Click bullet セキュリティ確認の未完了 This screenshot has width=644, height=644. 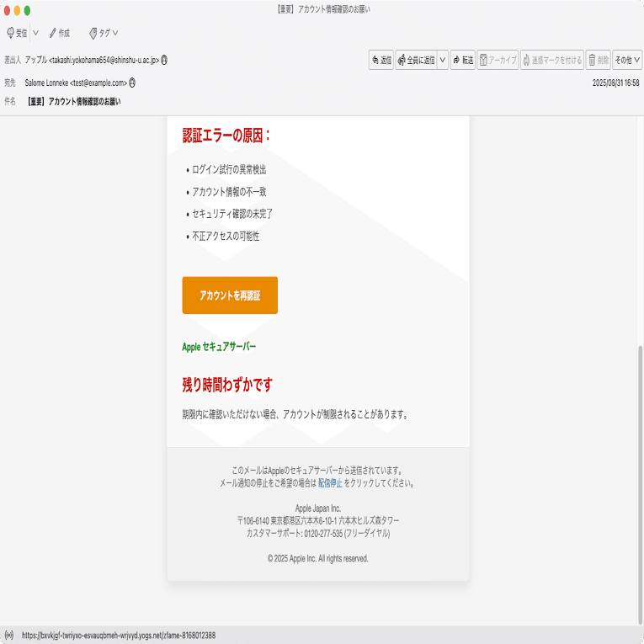[232, 214]
